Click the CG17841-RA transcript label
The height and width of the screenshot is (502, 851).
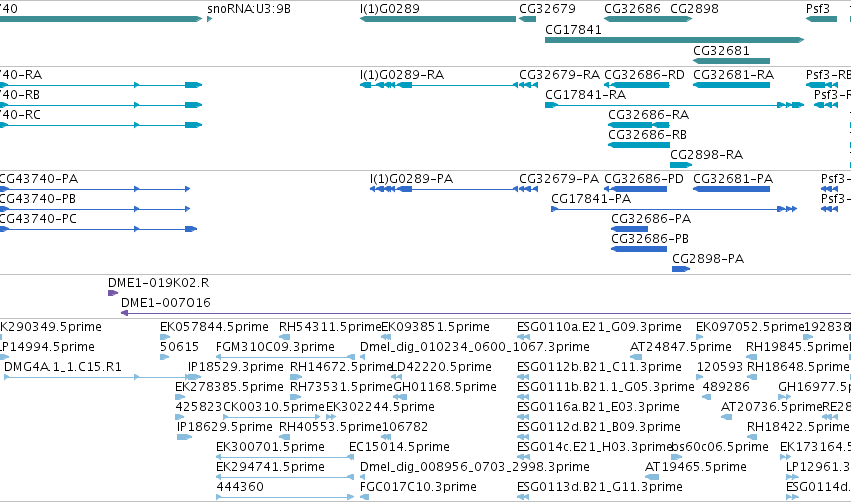tap(586, 95)
